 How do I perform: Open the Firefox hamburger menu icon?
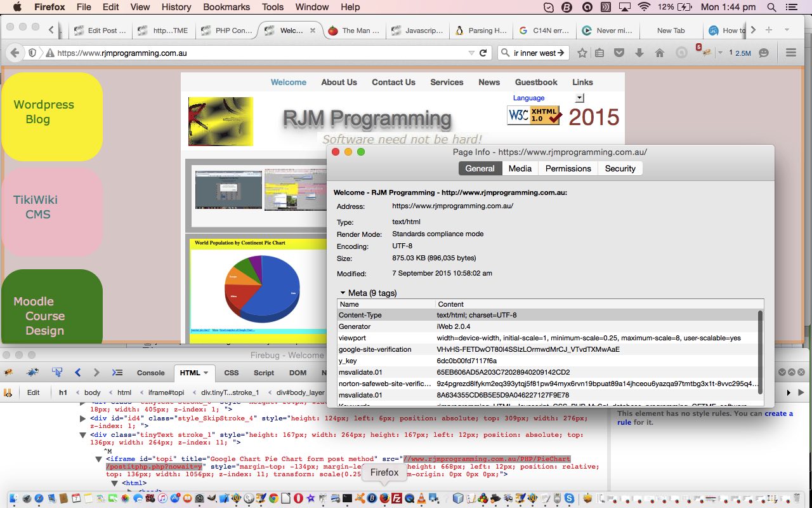tap(790, 53)
